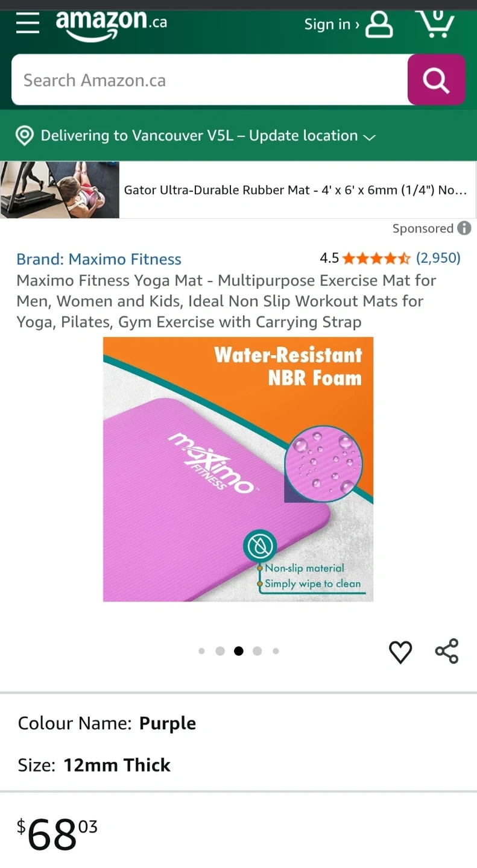Share this product via share icon

point(447,651)
